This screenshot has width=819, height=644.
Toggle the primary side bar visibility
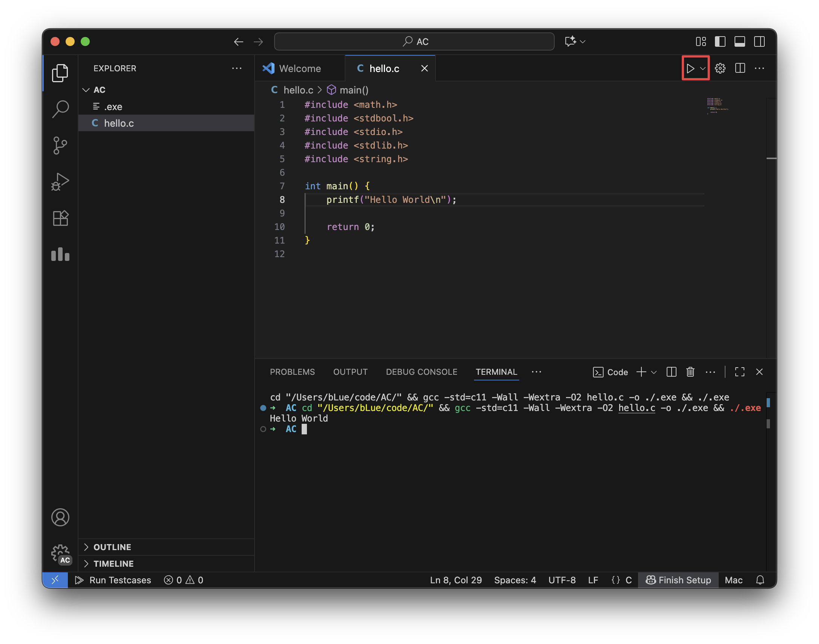click(720, 41)
